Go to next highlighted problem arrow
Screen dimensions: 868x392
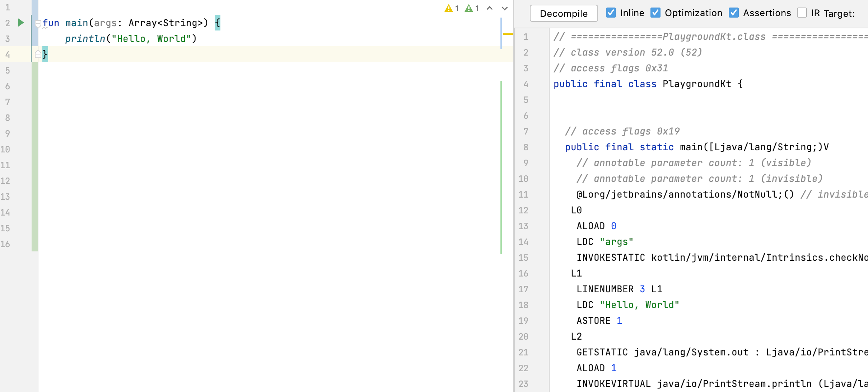pyautogui.click(x=505, y=8)
